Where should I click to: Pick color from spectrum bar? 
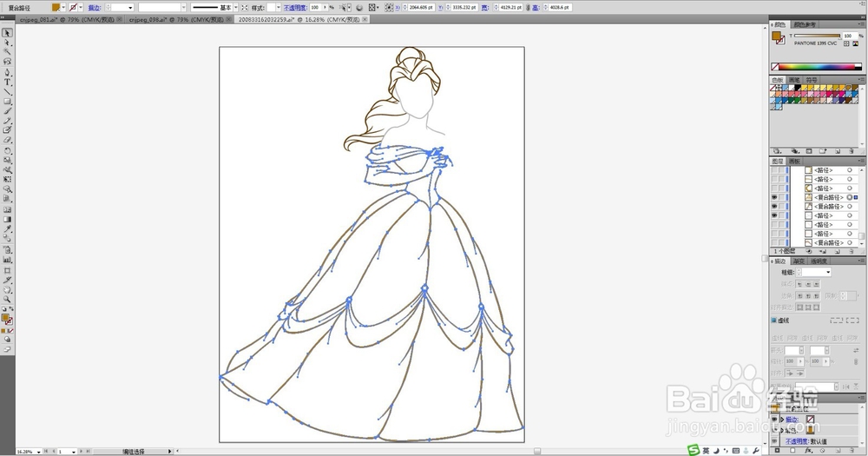pyautogui.click(x=817, y=67)
